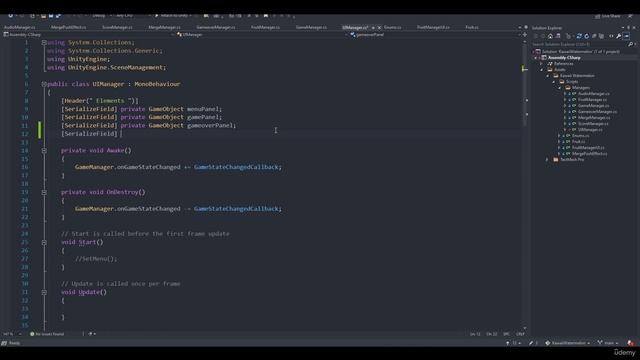Collapse the using directives region

[x=44, y=42]
